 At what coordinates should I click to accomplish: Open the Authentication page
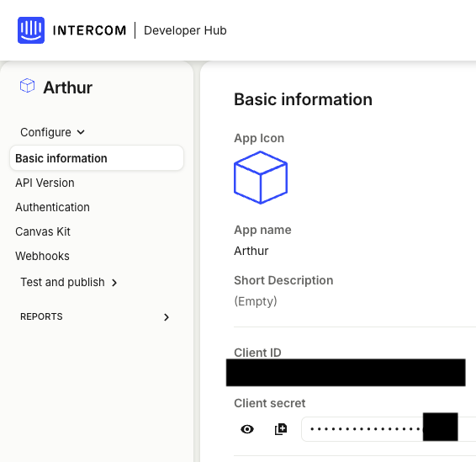pyautogui.click(x=52, y=207)
